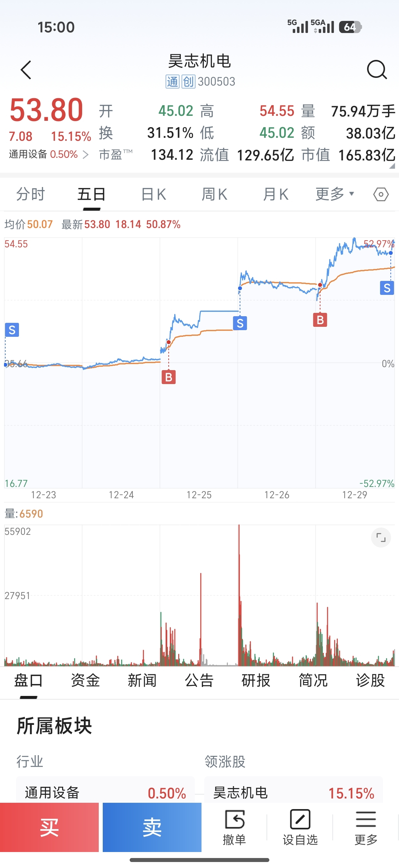This screenshot has height=868, width=399.
Task: Expand the 更多 chart period dropdown
Action: coord(334,194)
